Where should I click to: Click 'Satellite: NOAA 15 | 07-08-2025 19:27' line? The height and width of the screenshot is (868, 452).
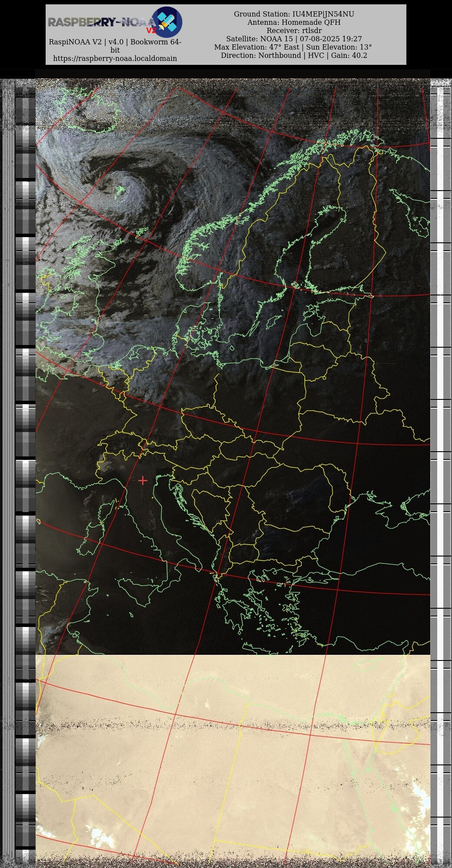coord(294,39)
